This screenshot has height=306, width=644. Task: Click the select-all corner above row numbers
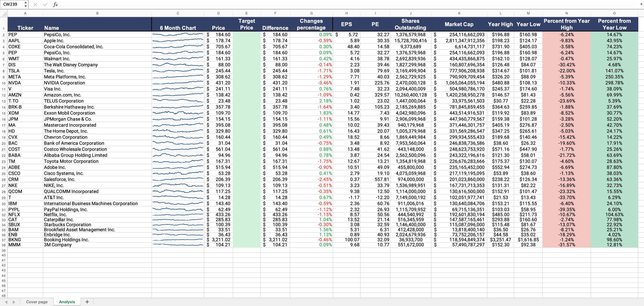coord(4,13)
